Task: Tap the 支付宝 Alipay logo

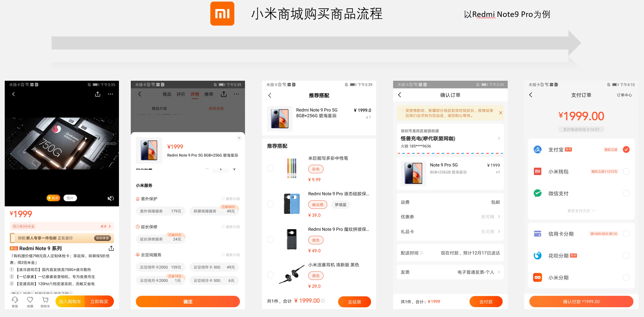Action: click(538, 150)
